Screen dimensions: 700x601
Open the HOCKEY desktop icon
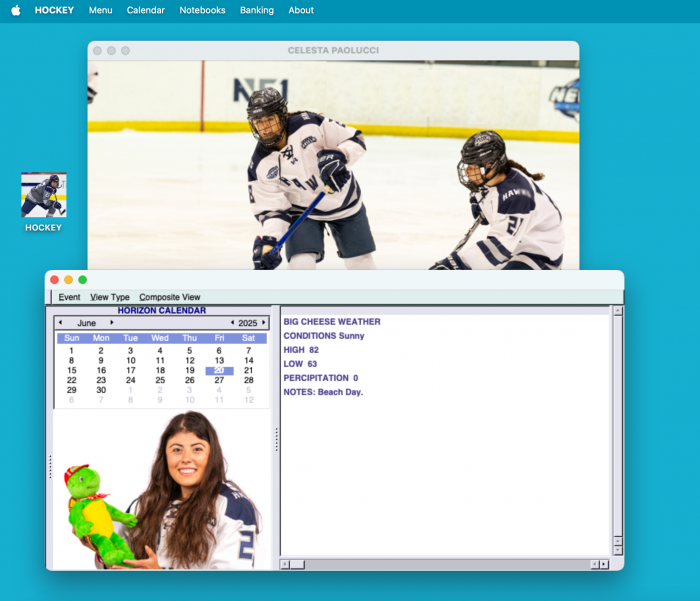coord(44,195)
